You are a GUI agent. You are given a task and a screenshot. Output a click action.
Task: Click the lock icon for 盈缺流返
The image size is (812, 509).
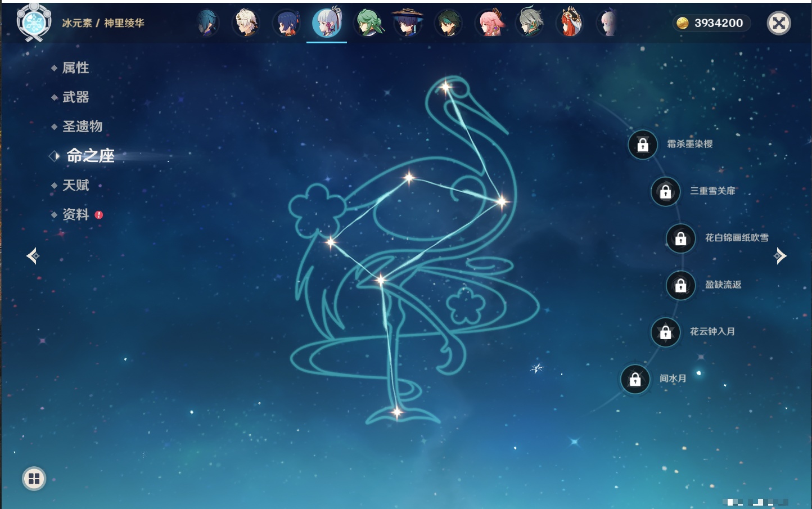pos(680,285)
